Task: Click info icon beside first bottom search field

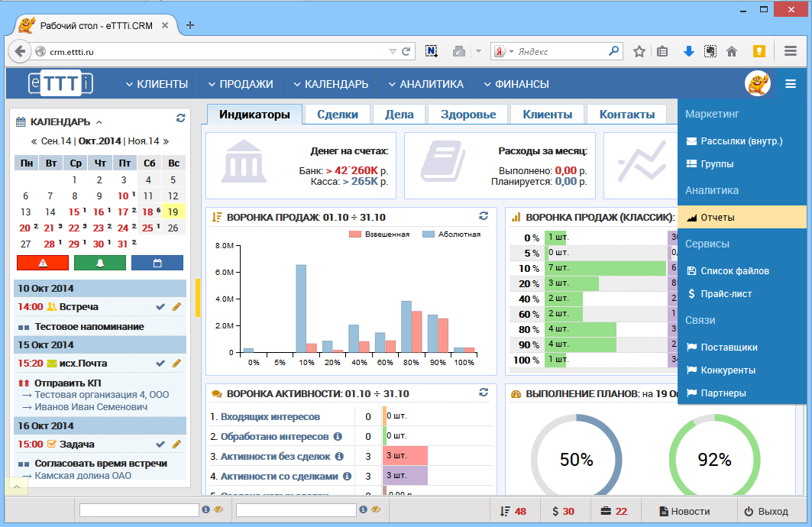Action: point(205,509)
